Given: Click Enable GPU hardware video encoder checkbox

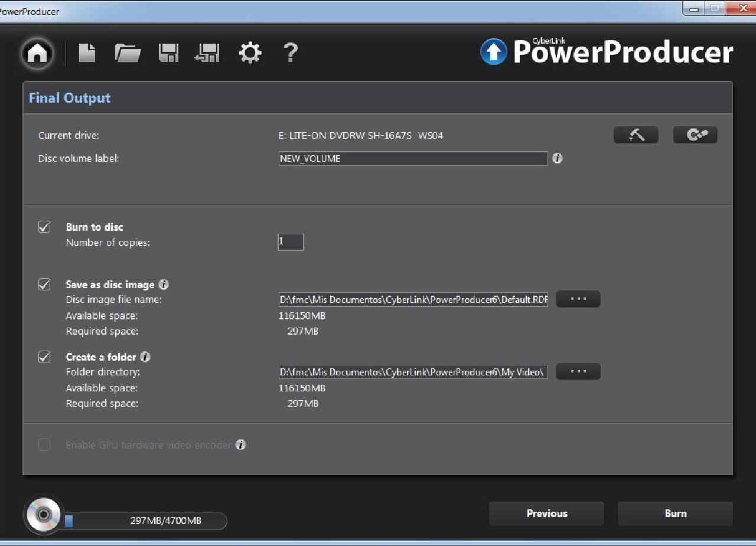Looking at the screenshot, I should 44,444.
